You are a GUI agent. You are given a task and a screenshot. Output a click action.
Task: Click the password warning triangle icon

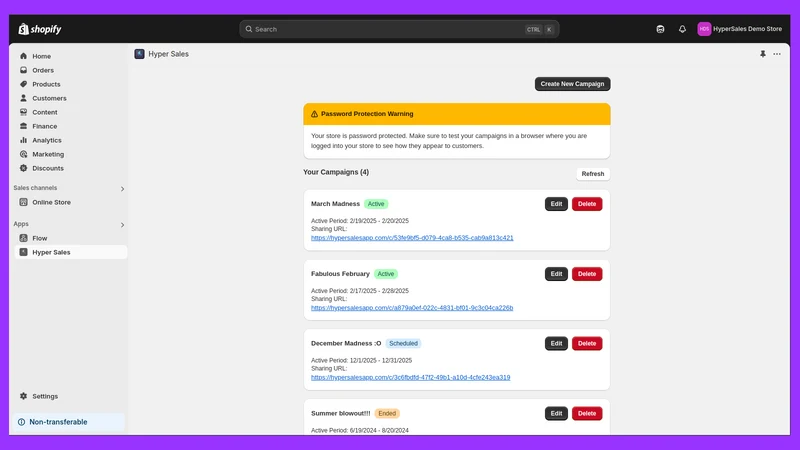click(314, 114)
